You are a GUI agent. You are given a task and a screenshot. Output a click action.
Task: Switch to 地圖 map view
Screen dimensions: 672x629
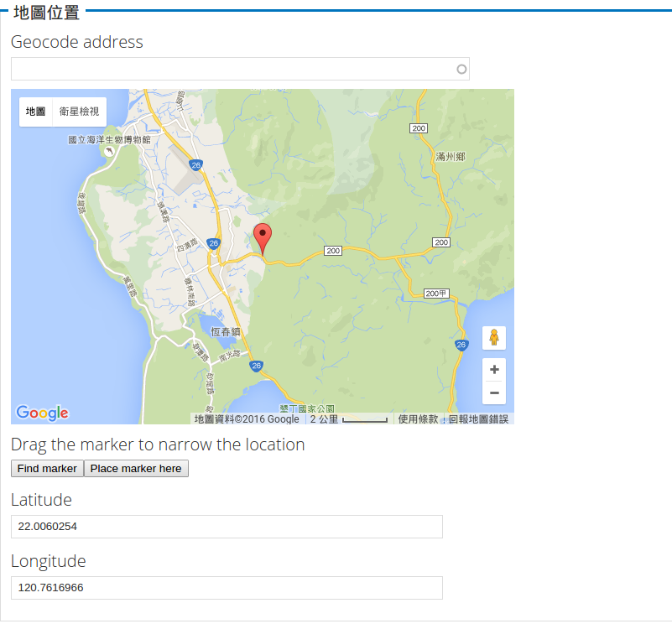coord(35,112)
